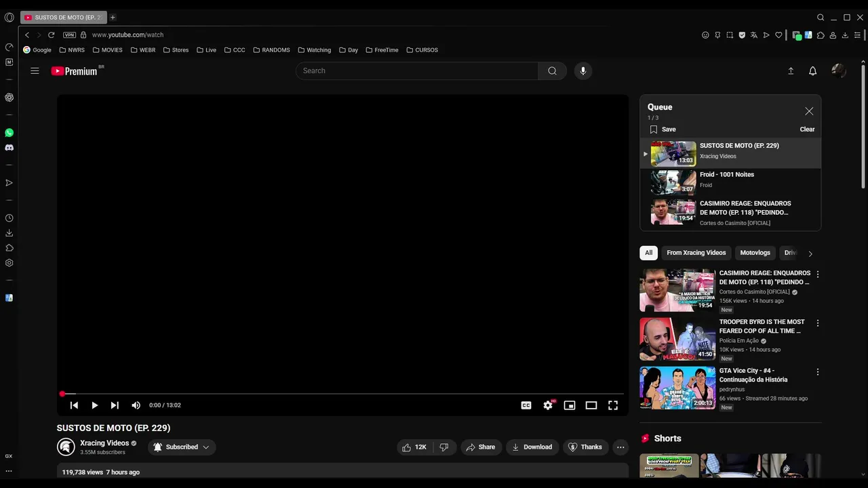The height and width of the screenshot is (488, 868).
Task: Open downloads in the browser sidebar
Action: [x=9, y=233]
